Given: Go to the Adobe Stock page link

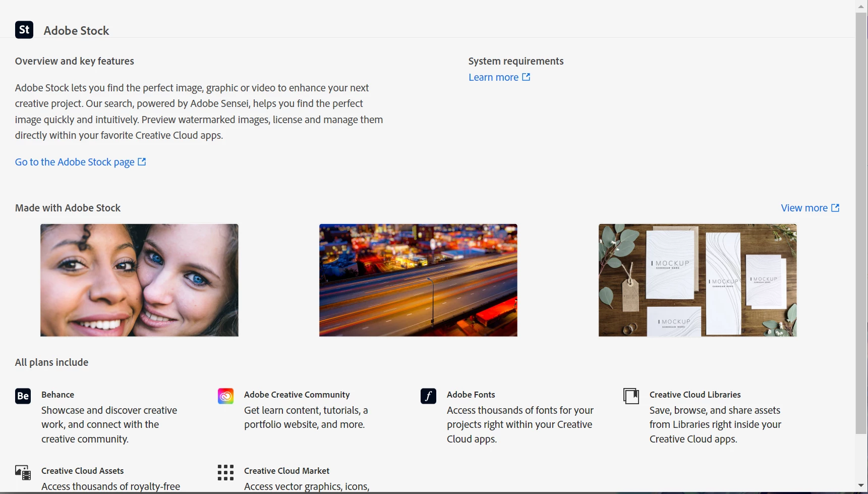Looking at the screenshot, I should point(81,162).
